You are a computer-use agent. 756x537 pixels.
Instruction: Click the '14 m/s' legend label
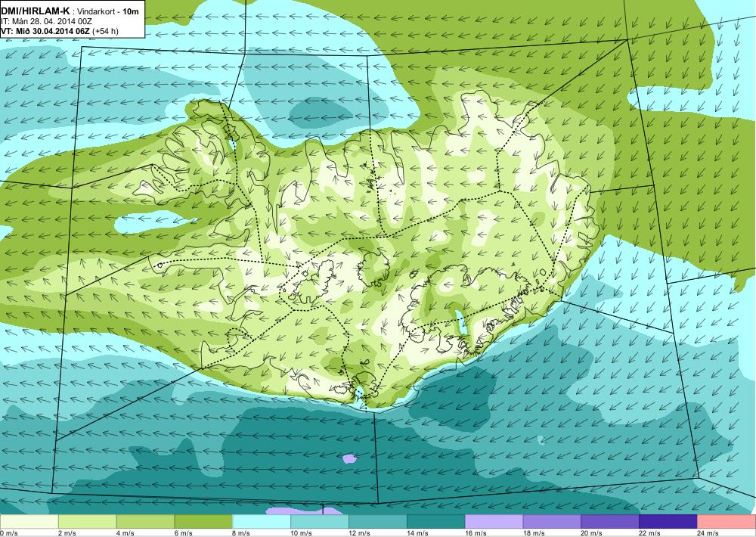pos(417,533)
